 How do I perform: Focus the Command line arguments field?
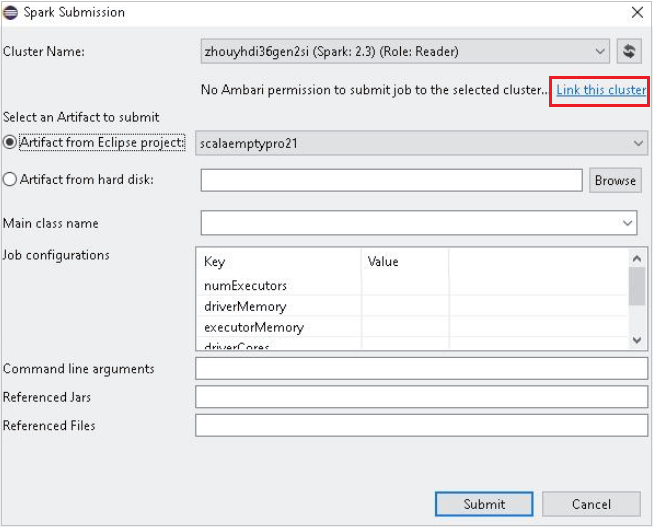(421, 368)
